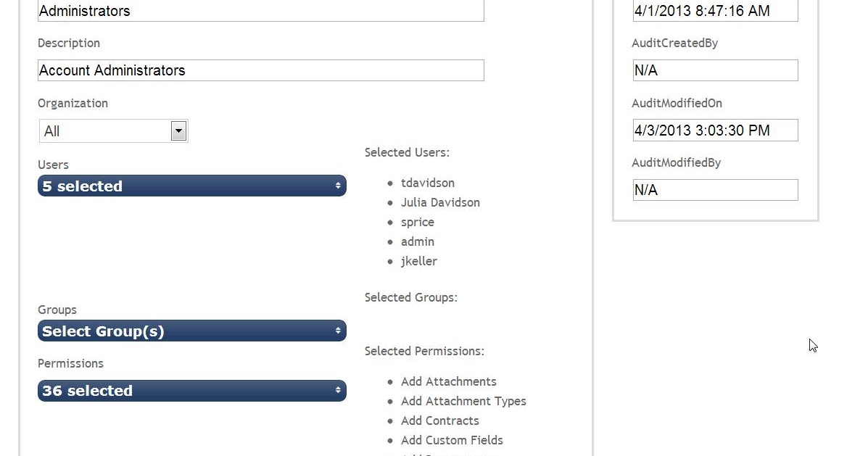Select the AuditModifiedOn date field

point(715,130)
